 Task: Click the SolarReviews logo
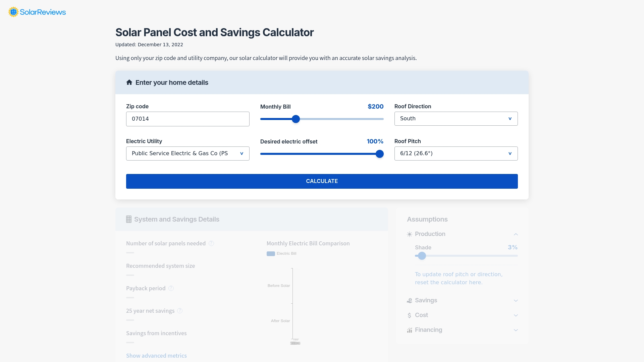point(37,12)
